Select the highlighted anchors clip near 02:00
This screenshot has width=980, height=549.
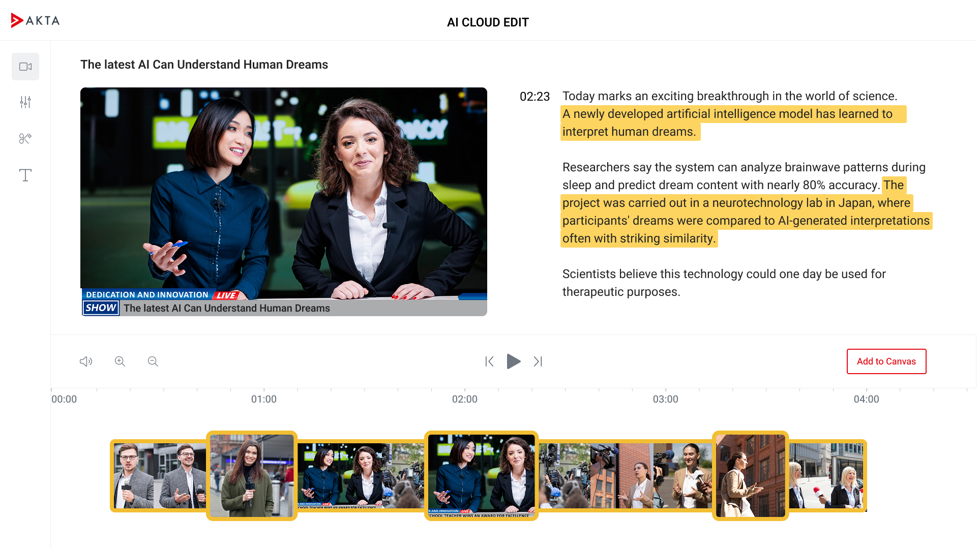[481, 476]
